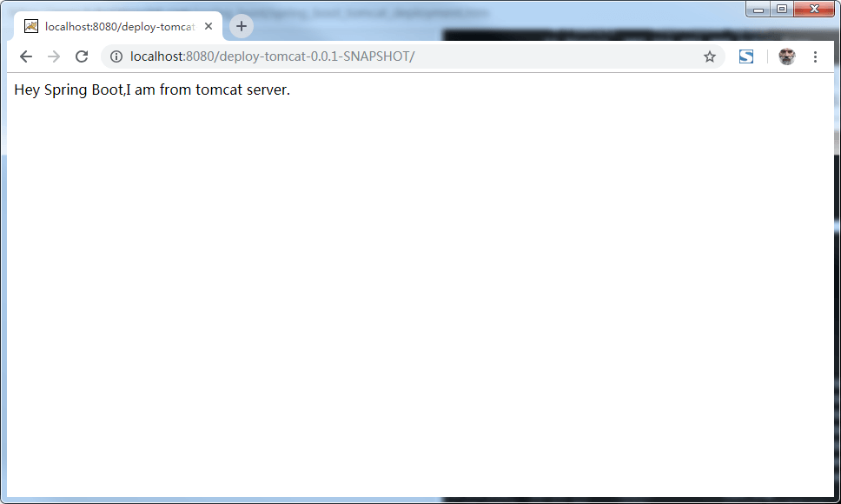Minimize the Chrome window
Image resolution: width=841 pixels, height=504 pixels.
point(758,10)
